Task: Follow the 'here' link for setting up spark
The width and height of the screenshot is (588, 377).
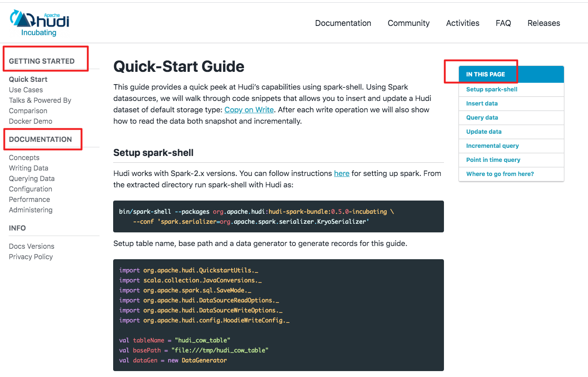Action: [342, 173]
